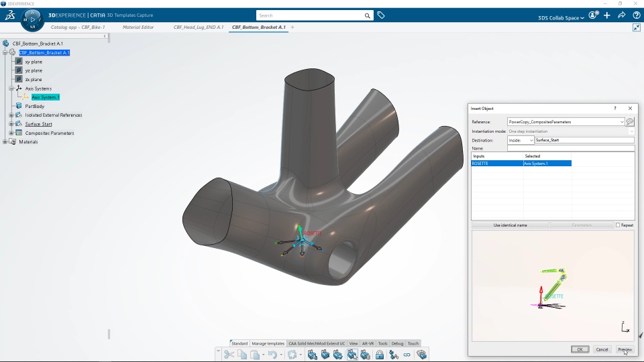This screenshot has width=644, height=362.
Task: Select the Debug toolbar tab
Action: [397, 343]
